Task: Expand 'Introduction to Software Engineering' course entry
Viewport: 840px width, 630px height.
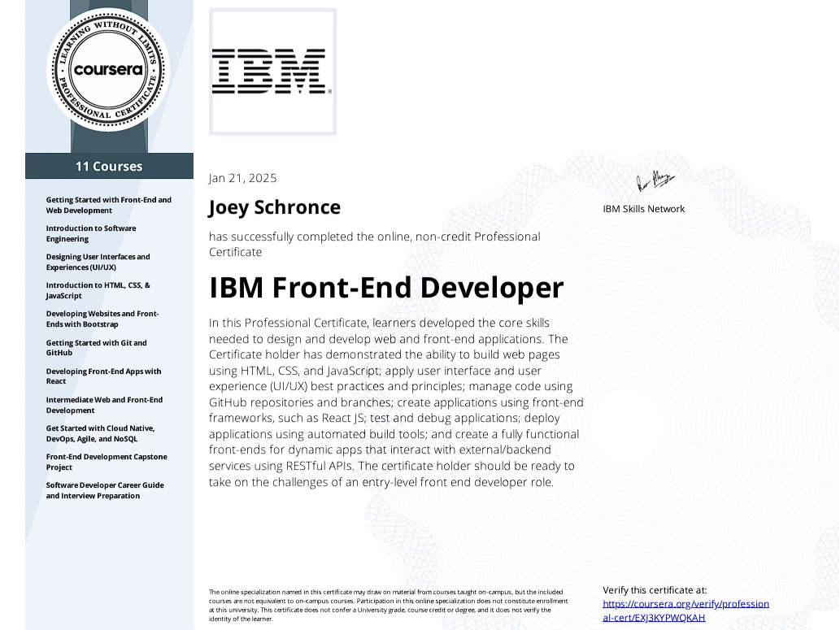Action: click(x=91, y=233)
